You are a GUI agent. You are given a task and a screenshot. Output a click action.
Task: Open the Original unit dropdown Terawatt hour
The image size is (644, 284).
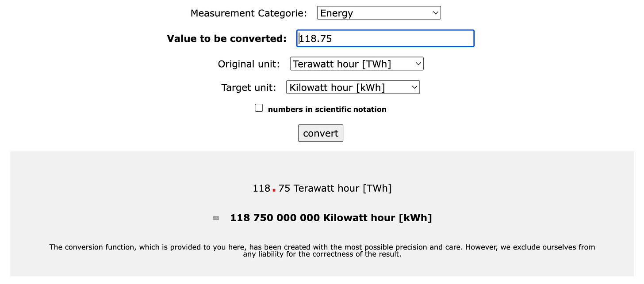pos(356,64)
